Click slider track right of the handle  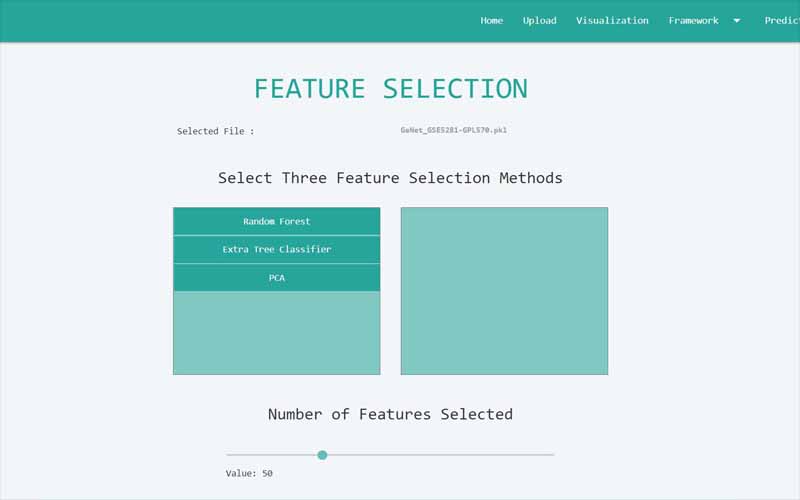(x=440, y=455)
